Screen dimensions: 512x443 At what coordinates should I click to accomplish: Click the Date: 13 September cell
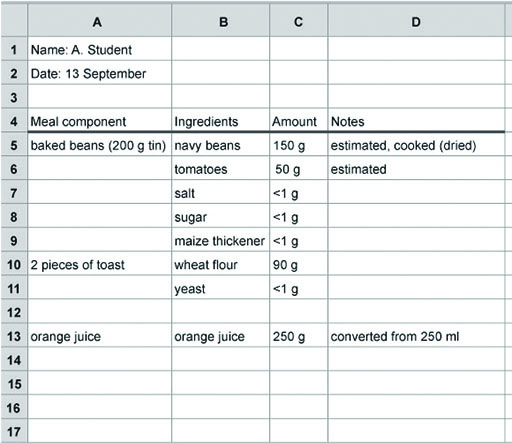pos(100,73)
